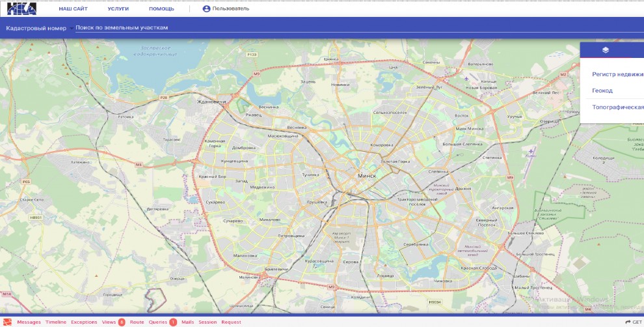
Task: Click the Laravel debugbar logo icon
Action: click(x=7, y=322)
